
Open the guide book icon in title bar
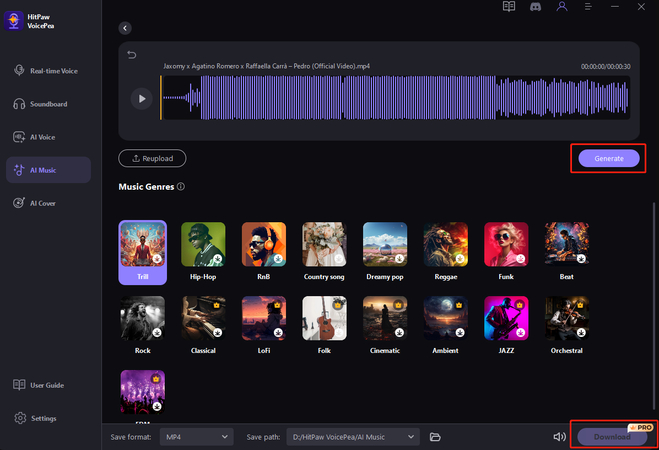[x=509, y=7]
